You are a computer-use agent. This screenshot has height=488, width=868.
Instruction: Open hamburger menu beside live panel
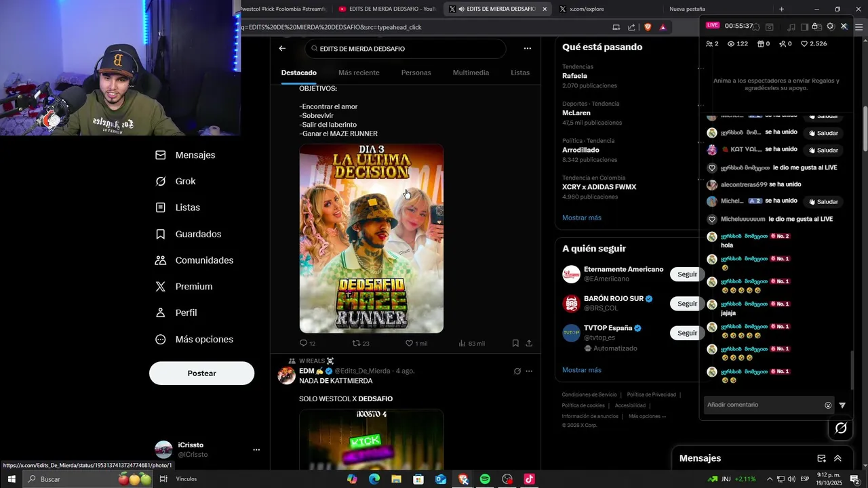pyautogui.click(x=859, y=26)
